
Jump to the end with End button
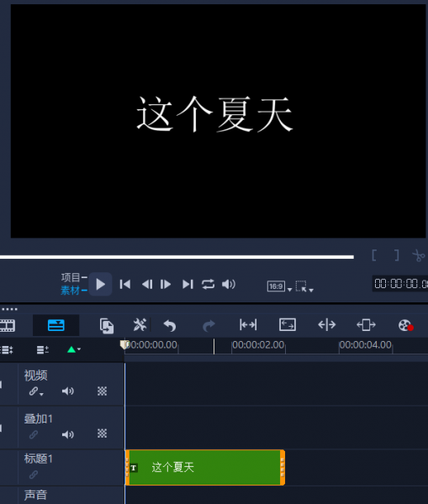188,284
